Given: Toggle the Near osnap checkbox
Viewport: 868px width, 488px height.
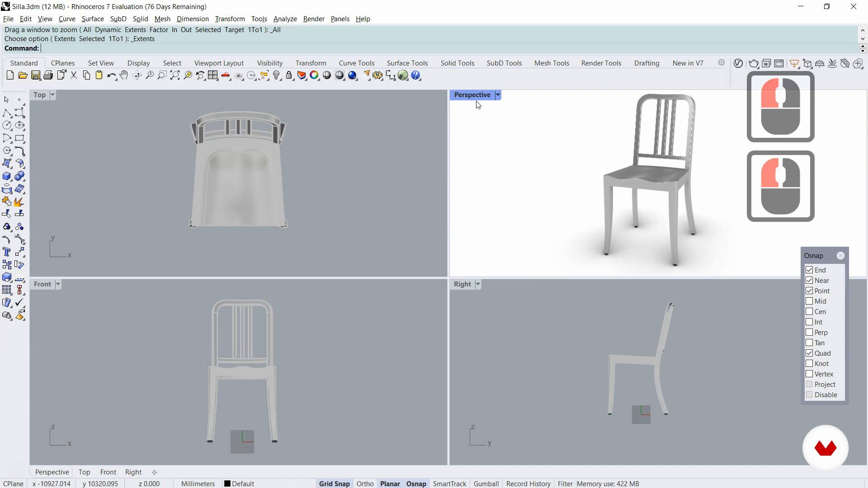Looking at the screenshot, I should [809, 280].
